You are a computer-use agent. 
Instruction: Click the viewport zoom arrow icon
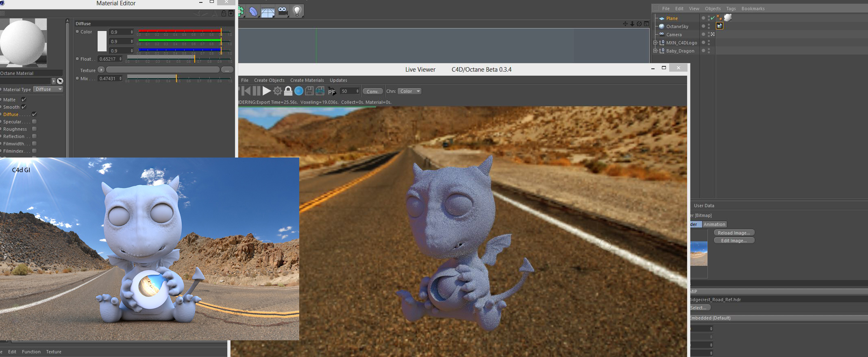pyautogui.click(x=632, y=24)
